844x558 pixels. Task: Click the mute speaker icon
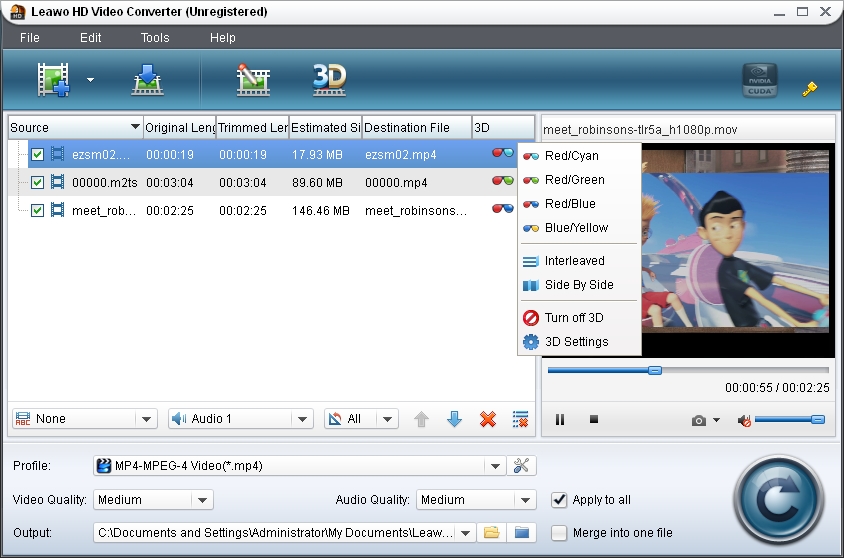tap(744, 420)
